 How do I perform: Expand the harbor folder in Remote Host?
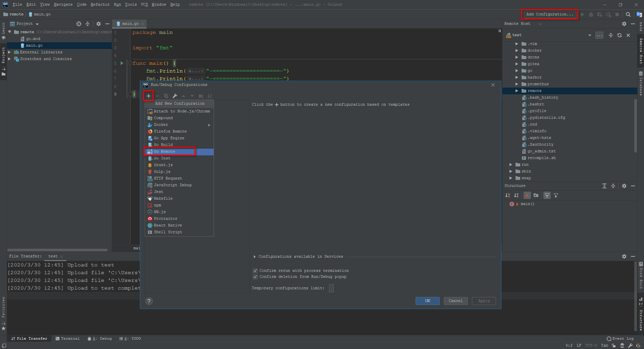pyautogui.click(x=517, y=78)
